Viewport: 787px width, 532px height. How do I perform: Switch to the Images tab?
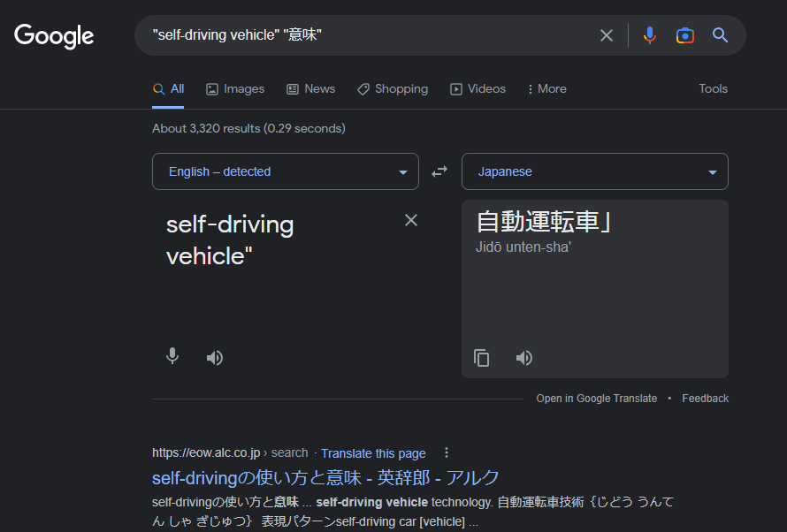pyautogui.click(x=235, y=88)
